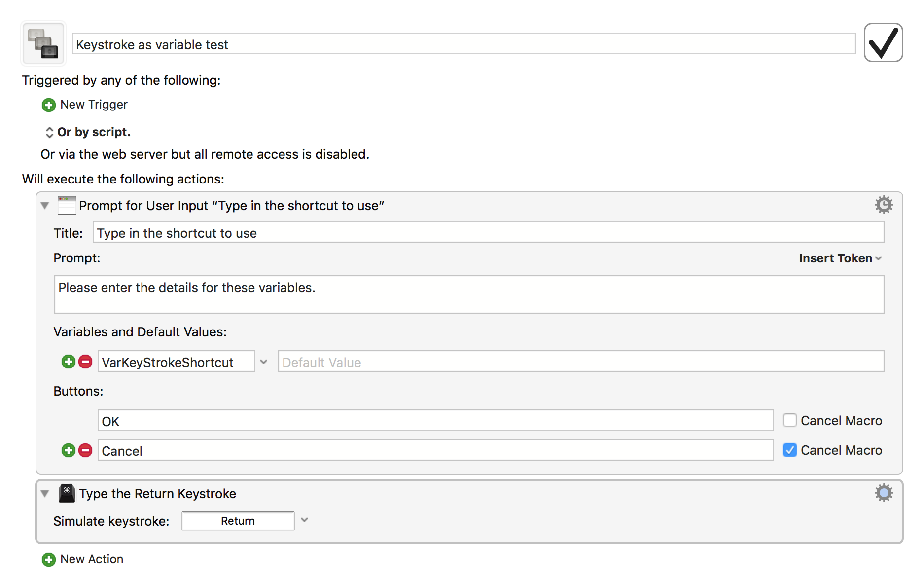The image size is (924, 587).
Task: Add a variable with green plus
Action: pyautogui.click(x=69, y=362)
